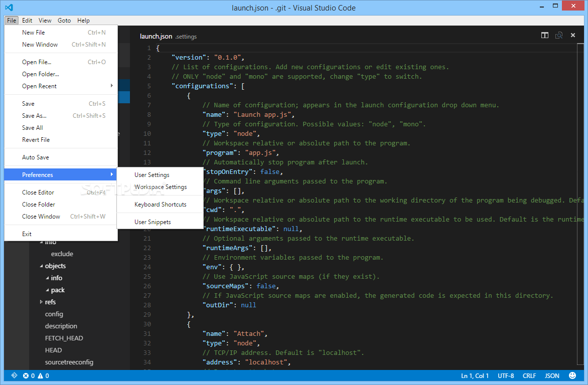This screenshot has height=385, width=588.
Task: Select Save All menu entry
Action: (x=61, y=128)
